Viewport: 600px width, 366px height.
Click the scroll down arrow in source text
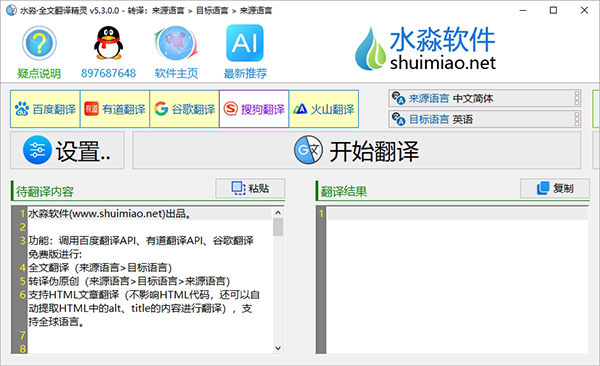click(278, 348)
